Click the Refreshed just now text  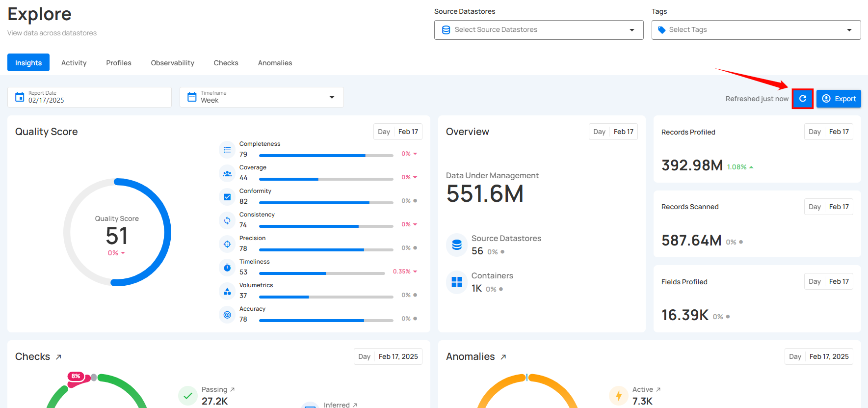pos(757,99)
